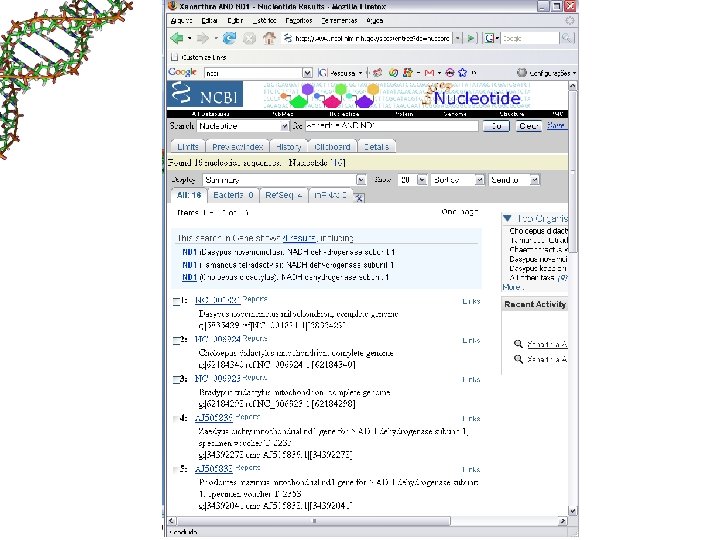Viewport: 720px width, 540px height.
Task: Open the Editar menu
Action: click(x=209, y=21)
